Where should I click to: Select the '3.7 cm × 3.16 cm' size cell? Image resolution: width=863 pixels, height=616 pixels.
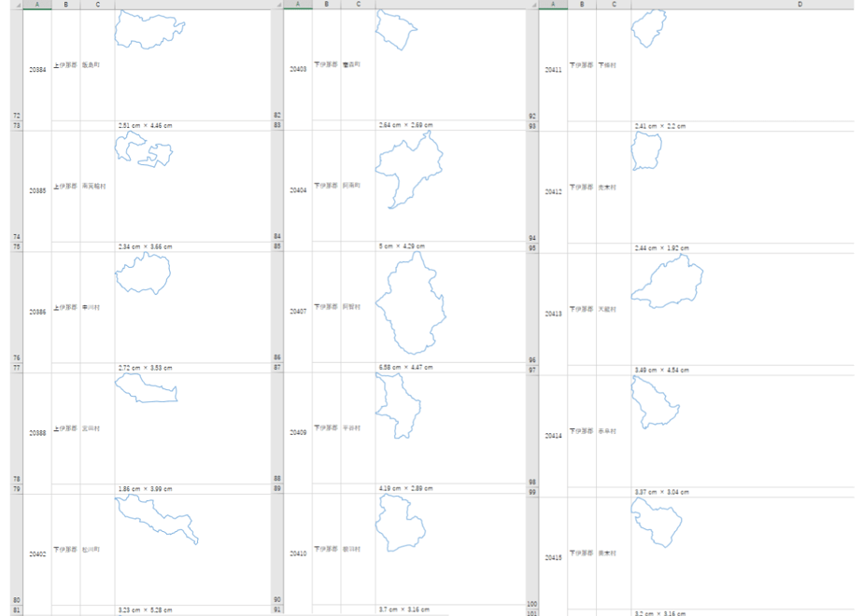coord(451,609)
